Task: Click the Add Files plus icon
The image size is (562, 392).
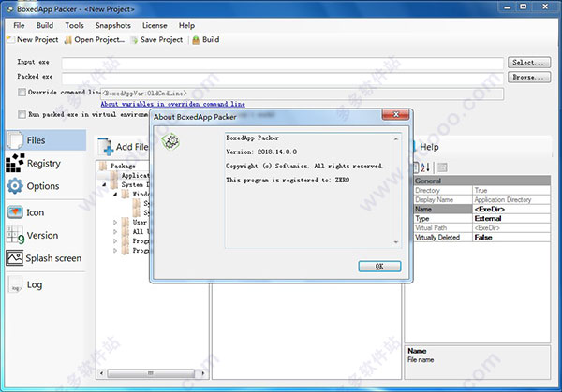Action: (106, 147)
